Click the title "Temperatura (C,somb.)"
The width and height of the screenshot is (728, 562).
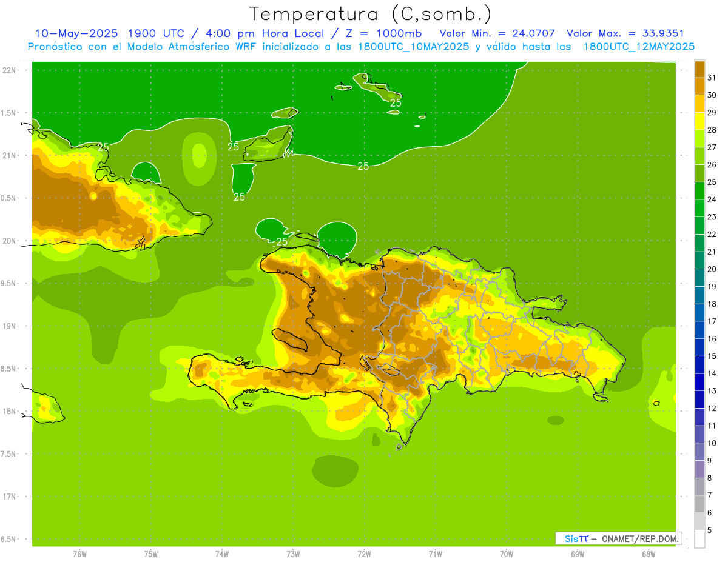coord(371,15)
